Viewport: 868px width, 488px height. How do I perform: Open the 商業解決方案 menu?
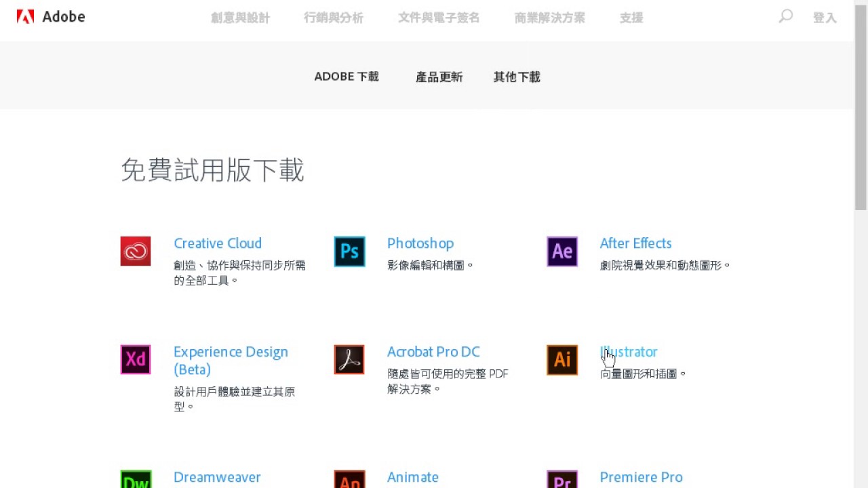[x=549, y=18]
